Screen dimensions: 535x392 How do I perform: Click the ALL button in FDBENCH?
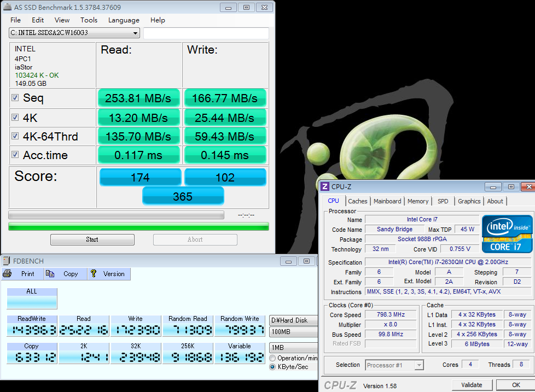(32, 299)
